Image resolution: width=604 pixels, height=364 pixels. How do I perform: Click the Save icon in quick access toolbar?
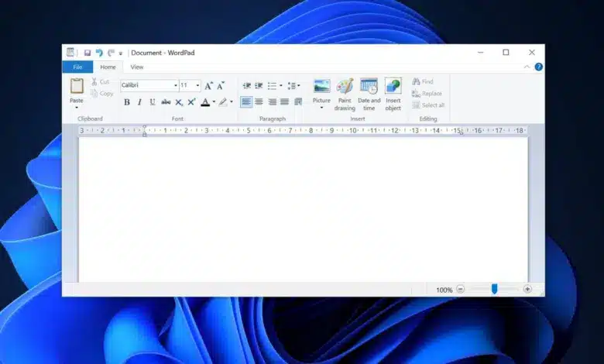[88, 53]
